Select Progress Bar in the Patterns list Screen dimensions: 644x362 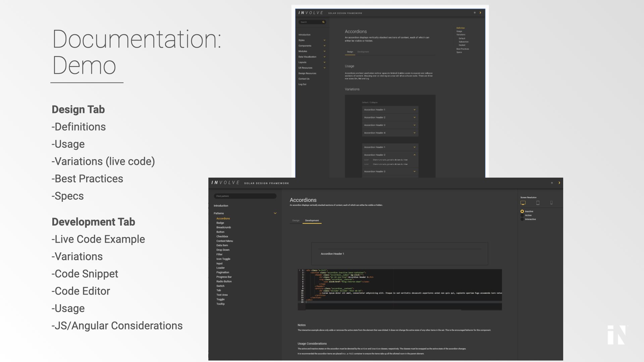pos(224,277)
